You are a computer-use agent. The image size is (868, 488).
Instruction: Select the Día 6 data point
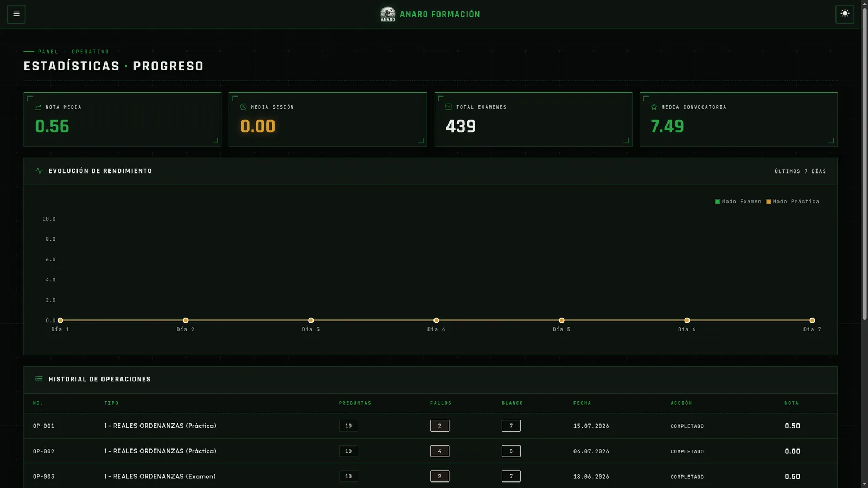click(x=687, y=320)
